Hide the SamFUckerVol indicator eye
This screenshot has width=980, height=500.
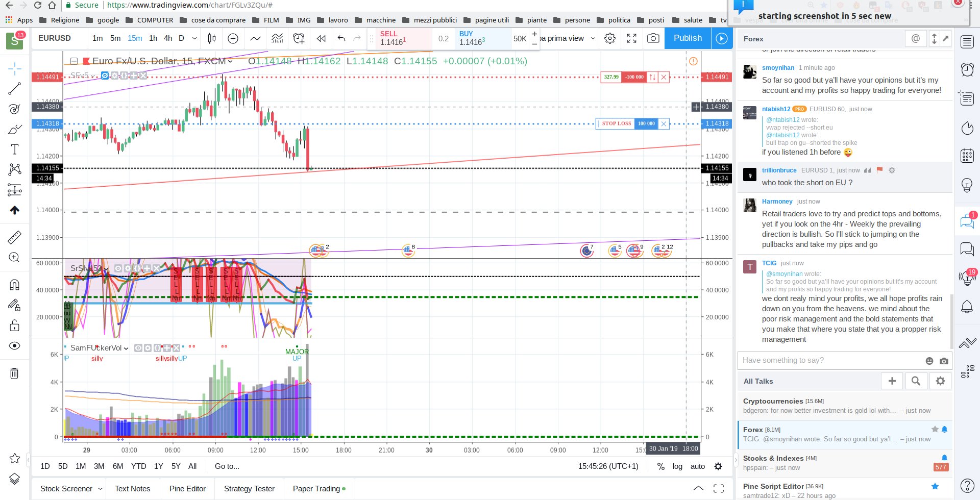(138, 348)
